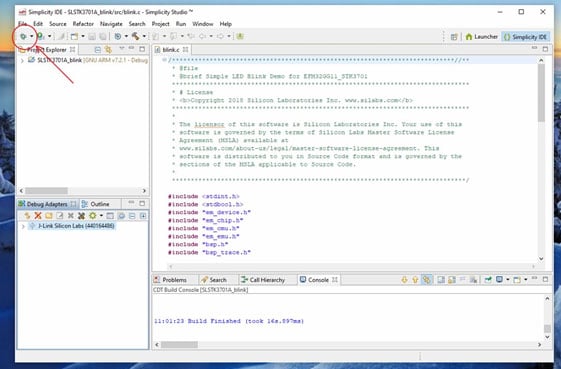This screenshot has width=561, height=369.
Task: Click next error down-arrow in Console toolbar
Action: pos(405,280)
